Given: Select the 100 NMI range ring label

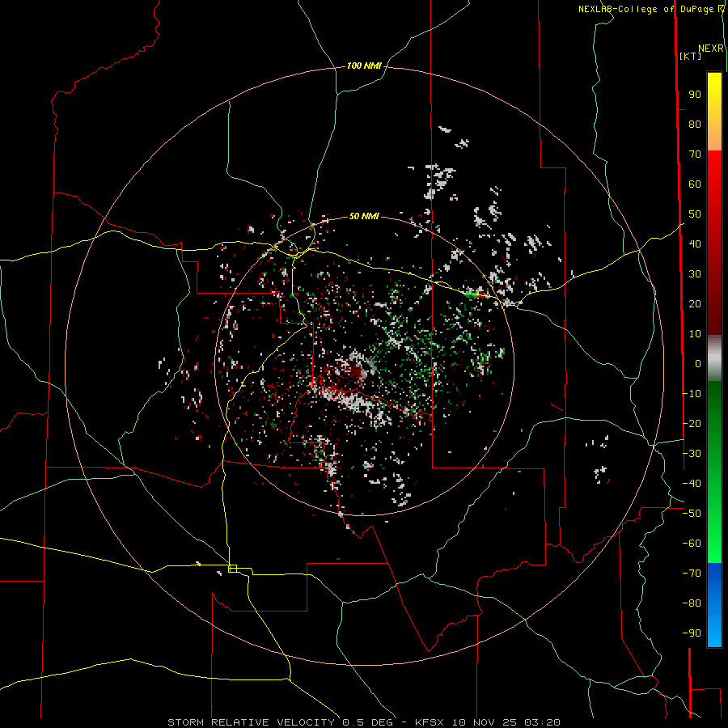Looking at the screenshot, I should [364, 66].
